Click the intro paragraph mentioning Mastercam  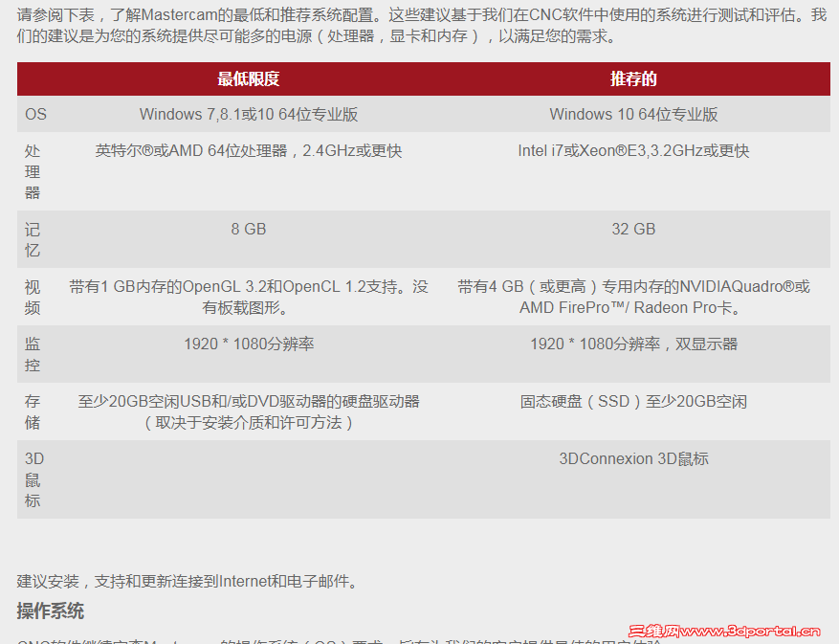point(422,25)
